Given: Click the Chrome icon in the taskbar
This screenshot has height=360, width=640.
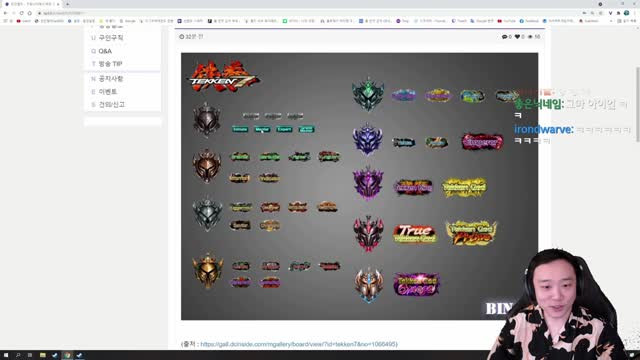Looking at the screenshot, I should 67,355.
